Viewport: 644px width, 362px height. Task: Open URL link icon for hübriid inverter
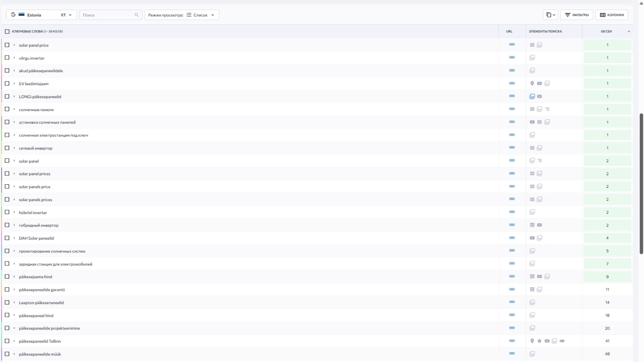512,212
